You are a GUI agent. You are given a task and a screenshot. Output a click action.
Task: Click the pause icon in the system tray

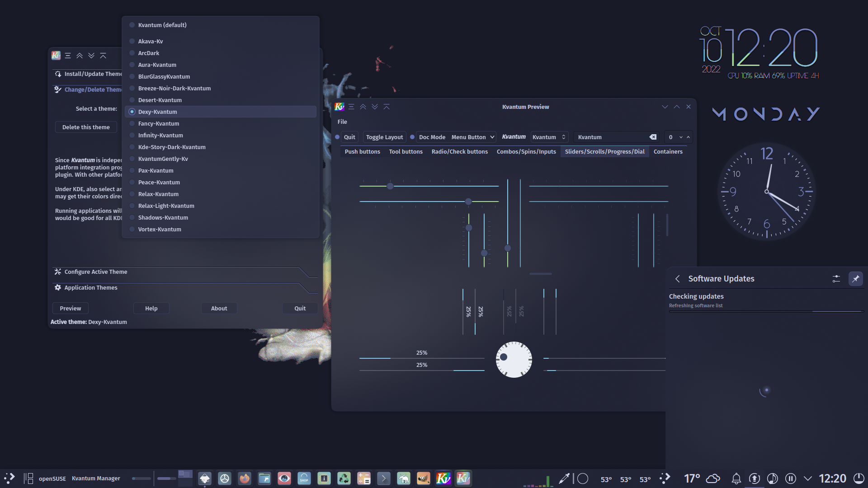tap(791, 479)
